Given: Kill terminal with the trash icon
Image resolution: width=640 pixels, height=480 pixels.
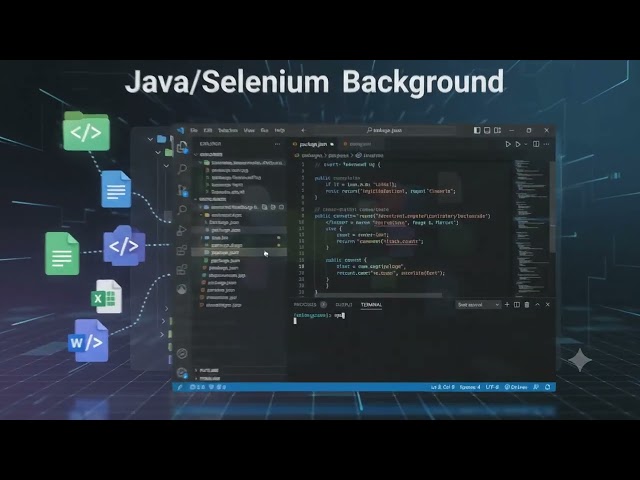Looking at the screenshot, I should 527,304.
